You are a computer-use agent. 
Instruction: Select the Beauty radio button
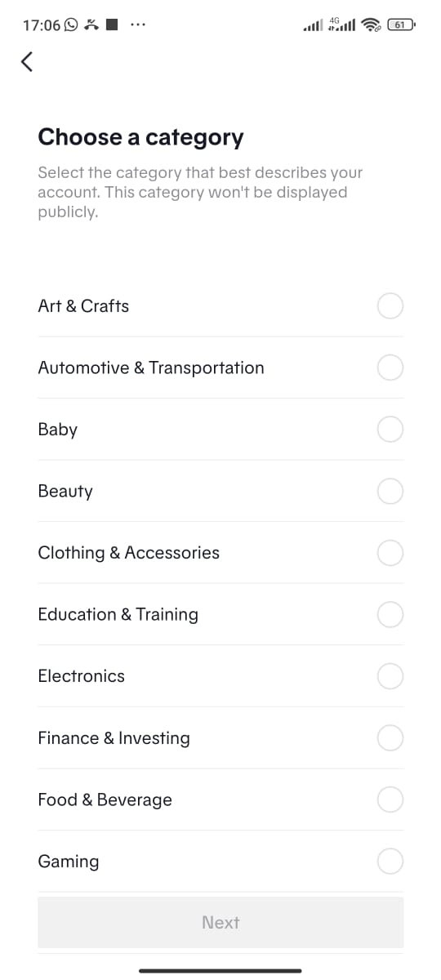click(x=390, y=491)
